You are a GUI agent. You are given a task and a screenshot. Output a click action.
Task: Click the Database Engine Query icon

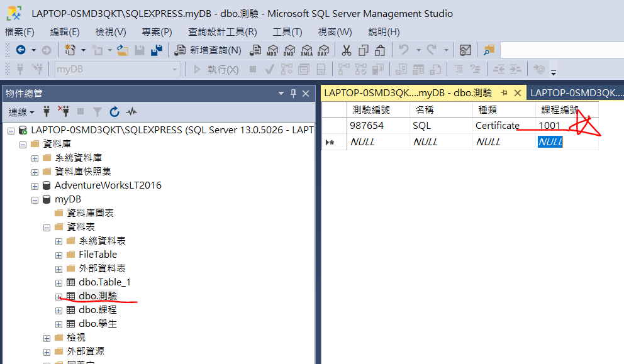click(255, 50)
